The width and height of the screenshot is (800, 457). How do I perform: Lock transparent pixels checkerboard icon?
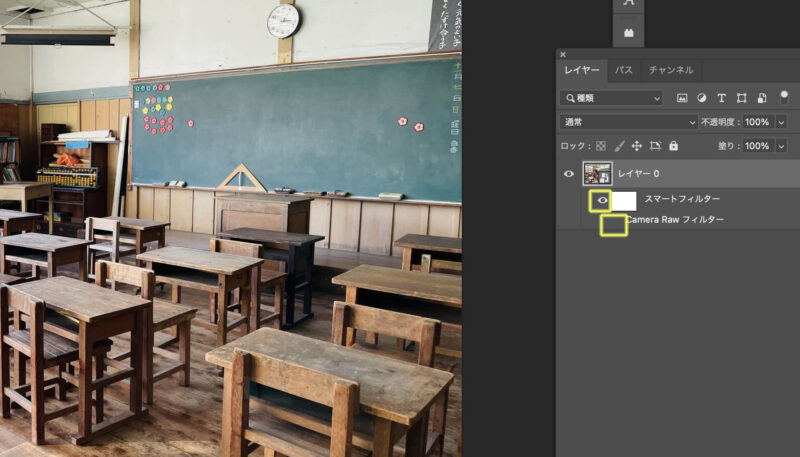pyautogui.click(x=601, y=146)
